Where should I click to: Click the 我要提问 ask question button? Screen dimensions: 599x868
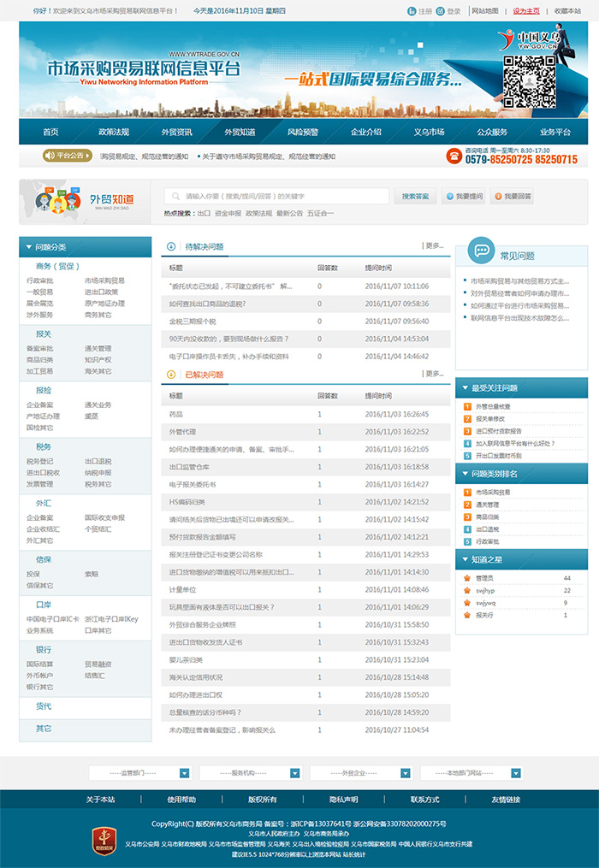pyautogui.click(x=463, y=197)
